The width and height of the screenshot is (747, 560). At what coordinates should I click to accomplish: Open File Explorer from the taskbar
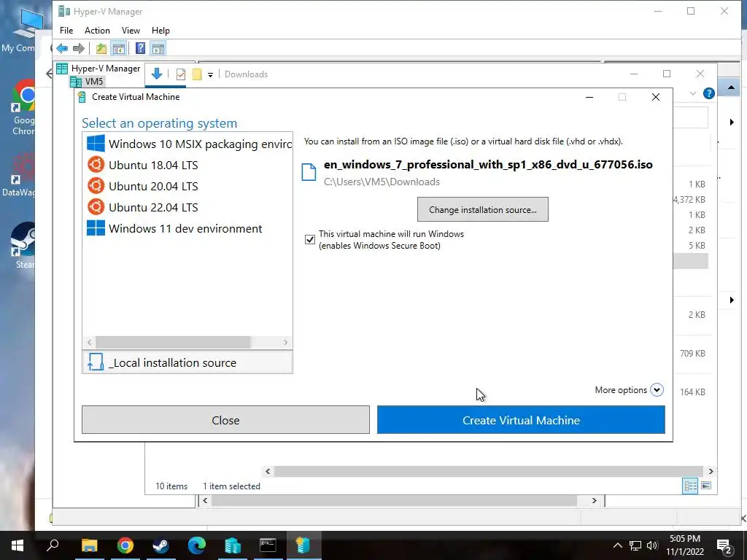[90, 545]
